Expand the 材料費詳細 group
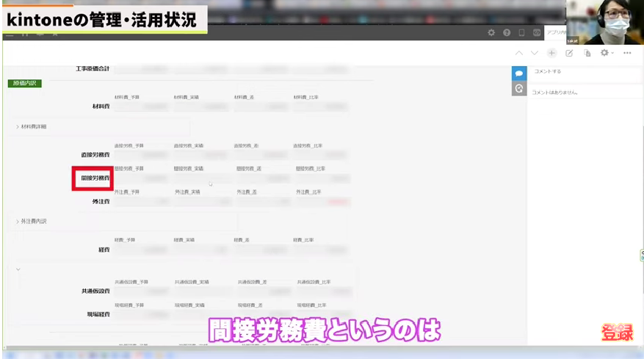The height and width of the screenshot is (359, 644). pyautogui.click(x=32, y=126)
